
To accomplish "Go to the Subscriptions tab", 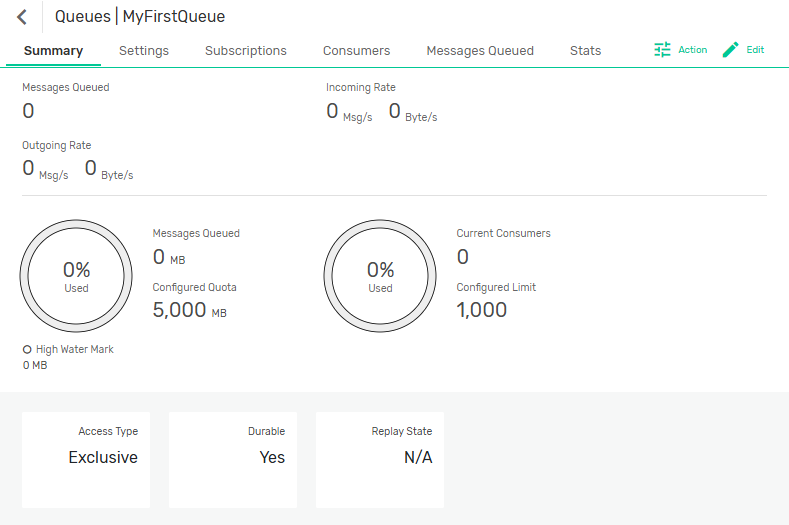I will point(245,51).
